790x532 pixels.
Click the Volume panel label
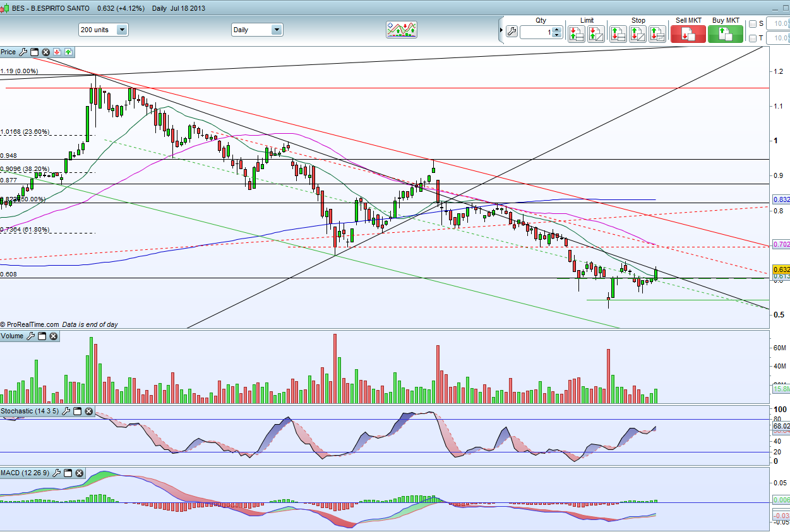click(x=12, y=336)
